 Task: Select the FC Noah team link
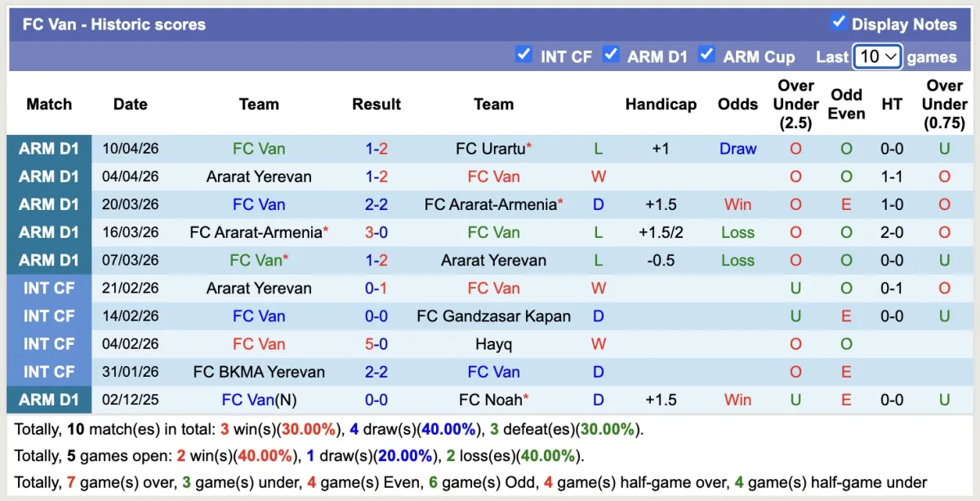[490, 400]
